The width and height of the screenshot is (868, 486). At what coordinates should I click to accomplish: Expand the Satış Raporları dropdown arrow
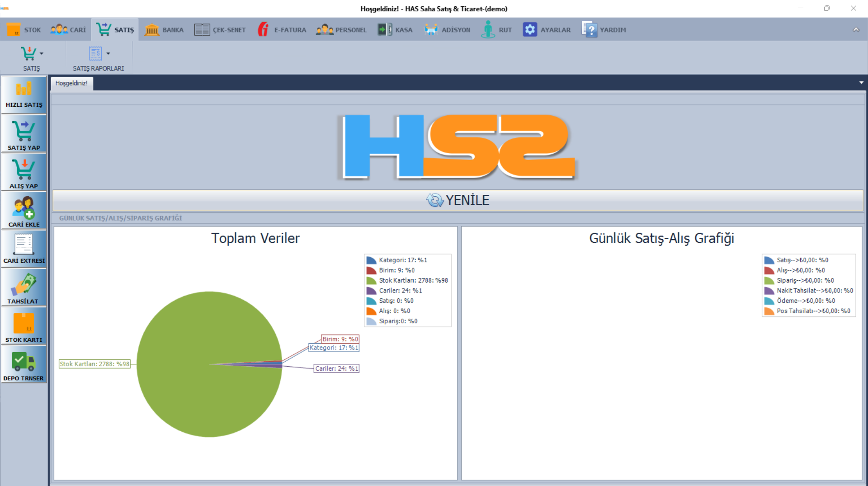point(108,54)
